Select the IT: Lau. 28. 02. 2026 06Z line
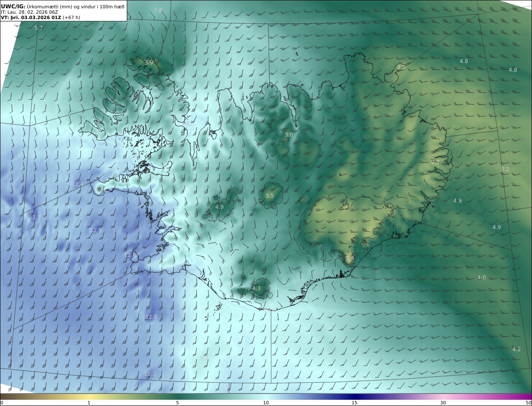The width and height of the screenshot is (532, 406). (30, 12)
